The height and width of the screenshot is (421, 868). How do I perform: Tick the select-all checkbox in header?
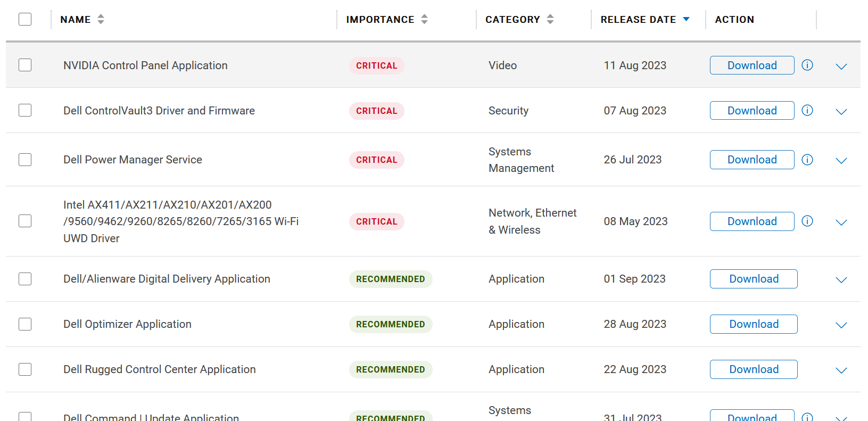click(x=25, y=19)
